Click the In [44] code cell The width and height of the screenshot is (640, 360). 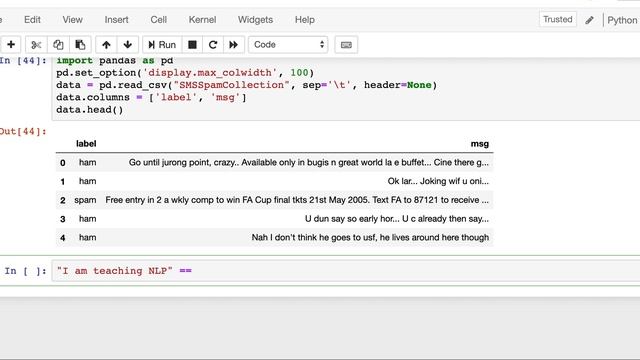[346, 88]
